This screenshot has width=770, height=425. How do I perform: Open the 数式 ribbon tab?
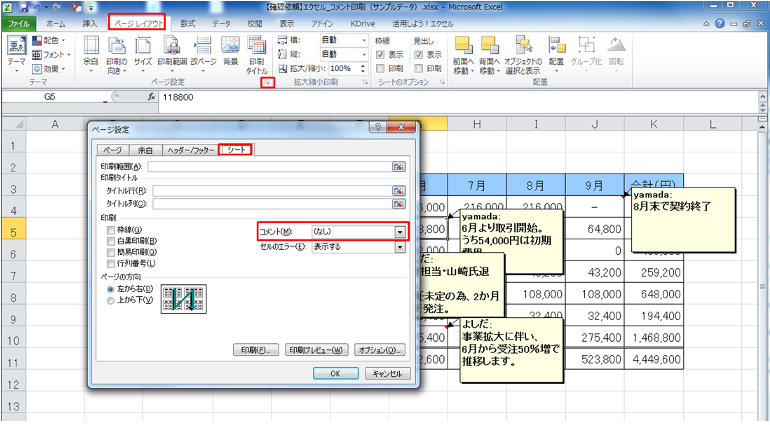[x=188, y=22]
